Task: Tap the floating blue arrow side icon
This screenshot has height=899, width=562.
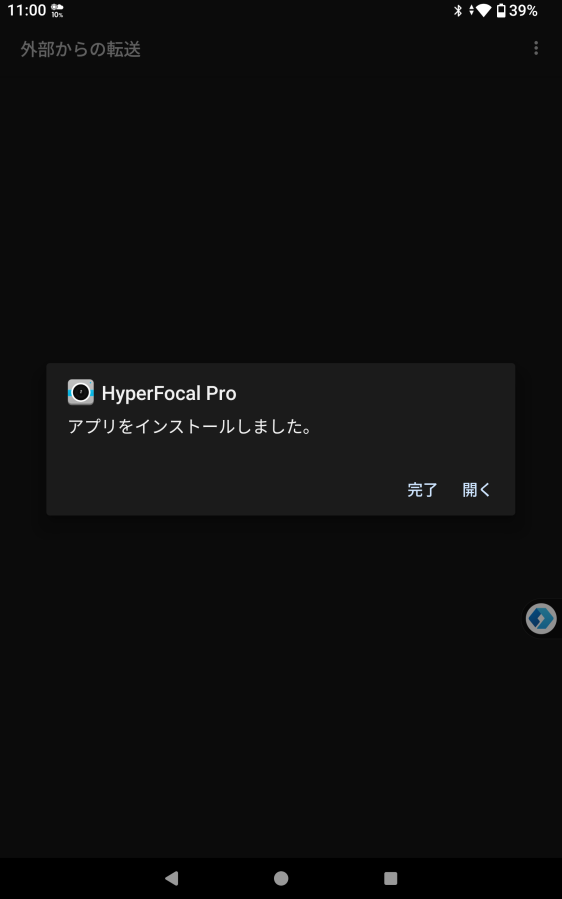Action: pos(541,619)
